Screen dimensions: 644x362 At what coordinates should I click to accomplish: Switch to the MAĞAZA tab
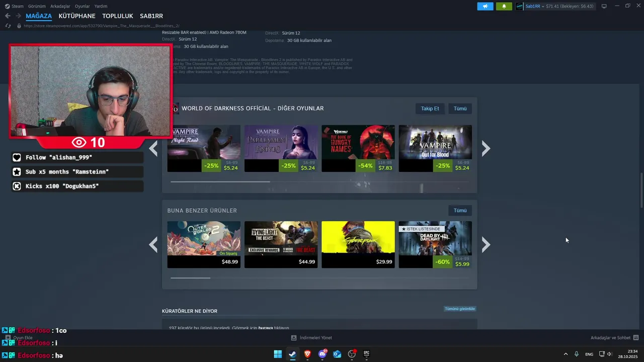(x=39, y=16)
